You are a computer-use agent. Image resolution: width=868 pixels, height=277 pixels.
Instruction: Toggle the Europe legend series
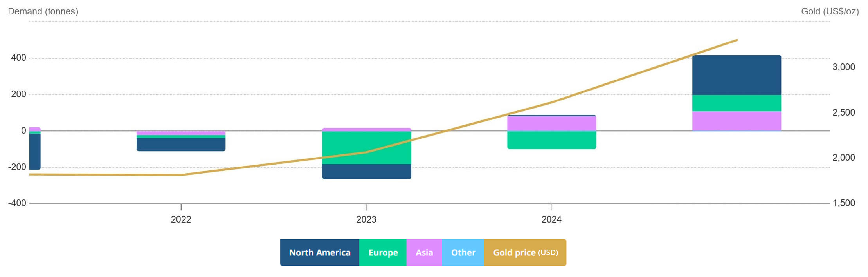tap(383, 253)
